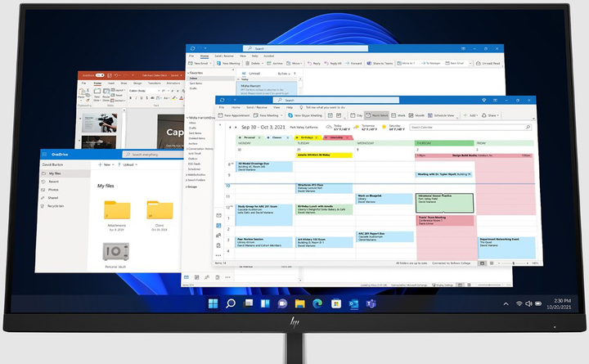Open Photos in the OneDrive sidebar

coord(53,190)
